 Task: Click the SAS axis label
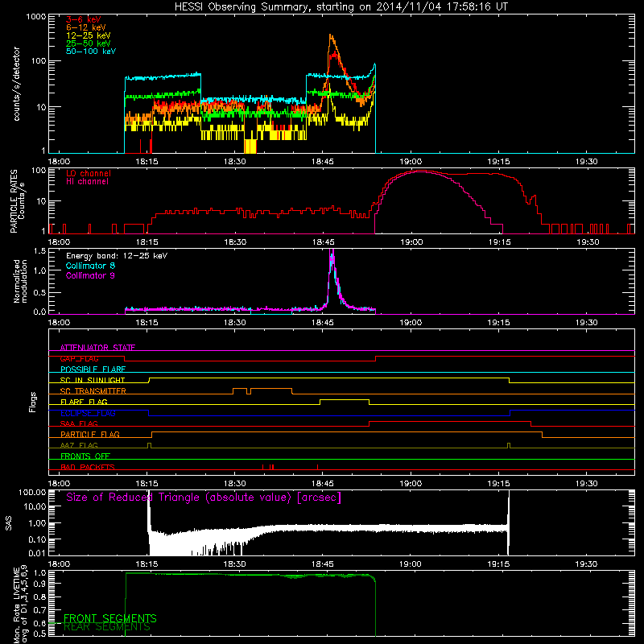pyautogui.click(x=9, y=523)
